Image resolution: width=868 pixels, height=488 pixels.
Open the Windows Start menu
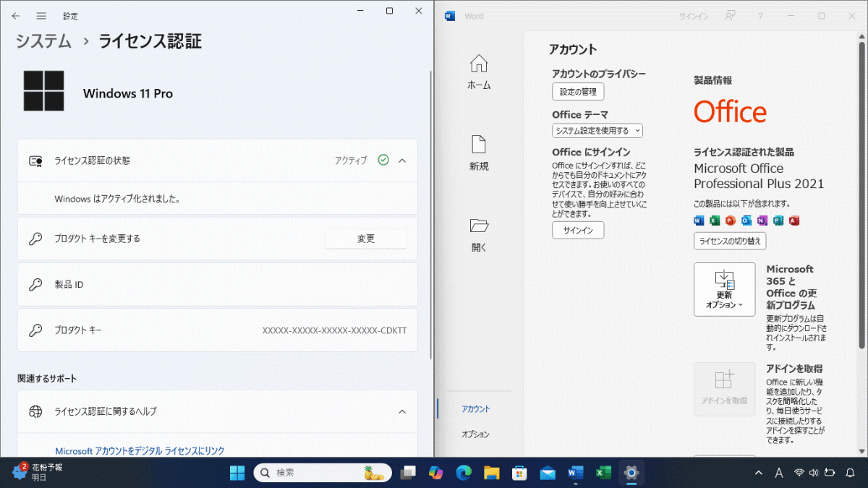237,473
